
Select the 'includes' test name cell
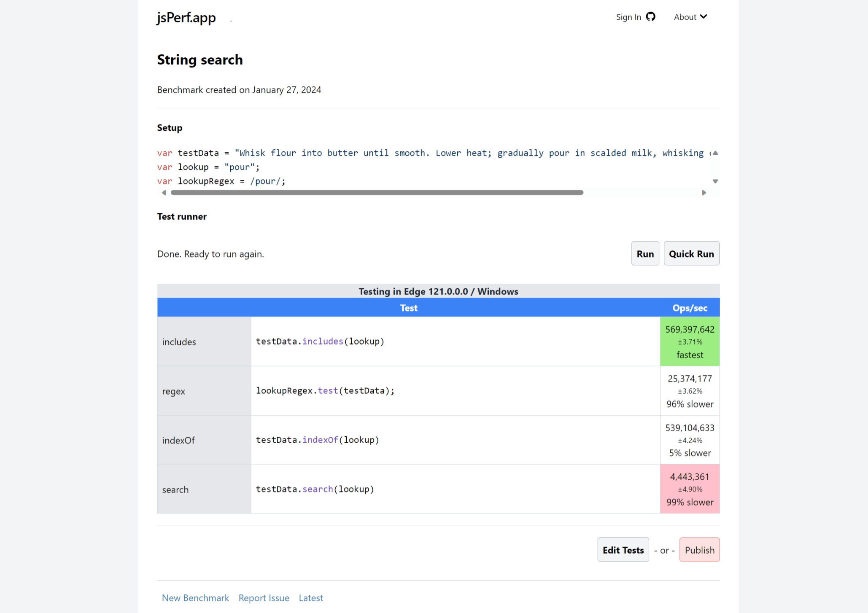pyautogui.click(x=204, y=341)
